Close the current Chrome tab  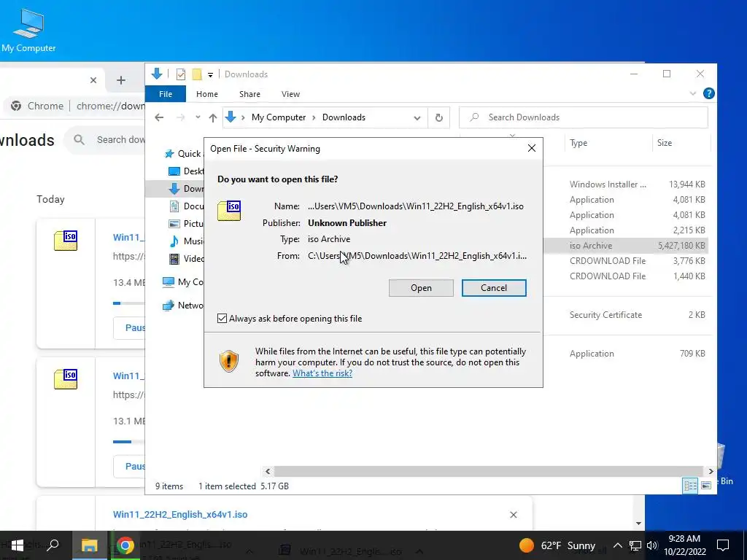93,80
